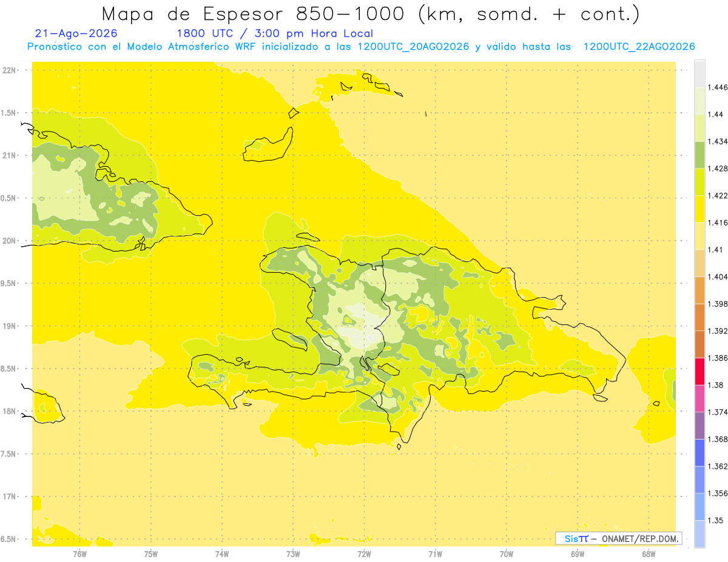Select the legend value '1.398'
The height and width of the screenshot is (562, 728).
[718, 304]
